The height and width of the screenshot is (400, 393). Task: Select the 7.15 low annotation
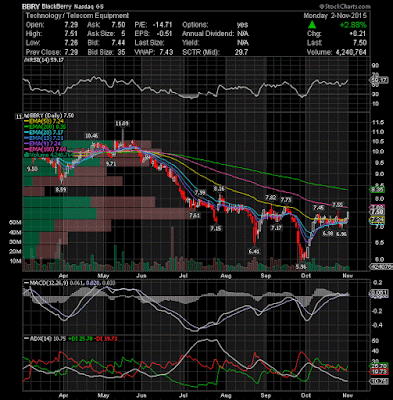216,229
